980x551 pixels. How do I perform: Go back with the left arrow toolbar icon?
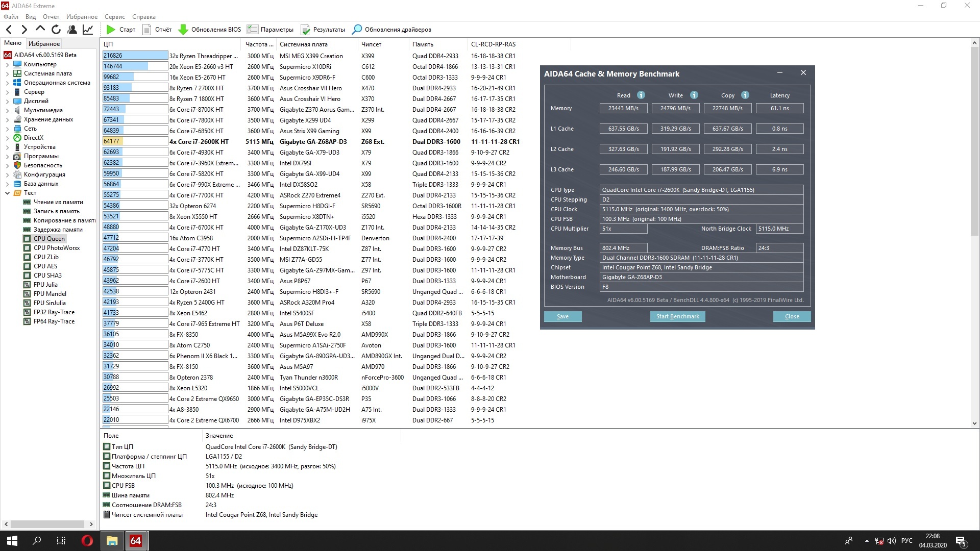coord(9,30)
